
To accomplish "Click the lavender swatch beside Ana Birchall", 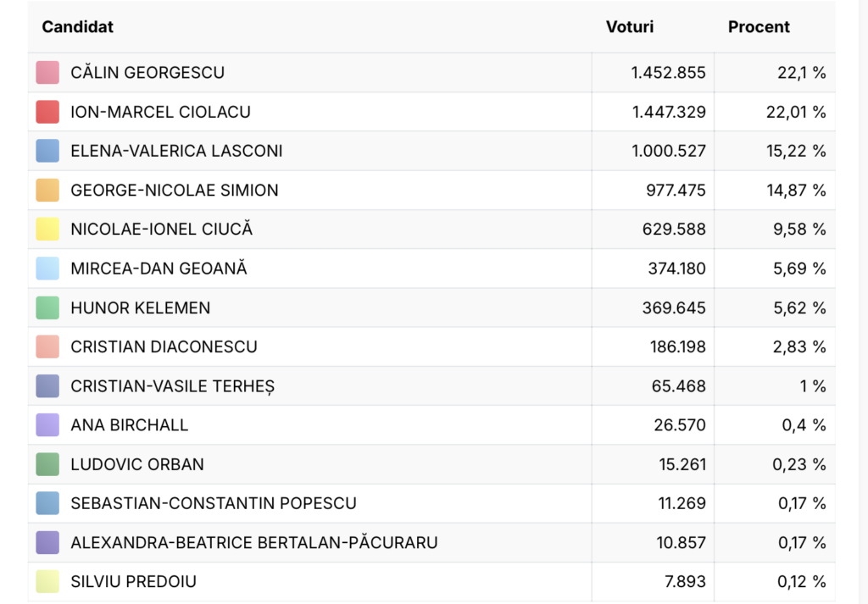I will [47, 424].
